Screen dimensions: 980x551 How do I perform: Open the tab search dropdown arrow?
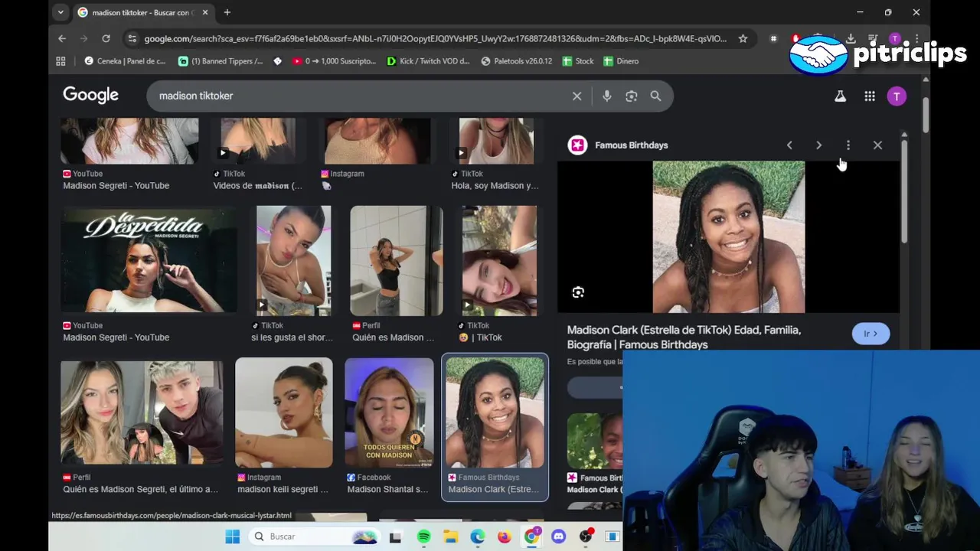(x=60, y=12)
